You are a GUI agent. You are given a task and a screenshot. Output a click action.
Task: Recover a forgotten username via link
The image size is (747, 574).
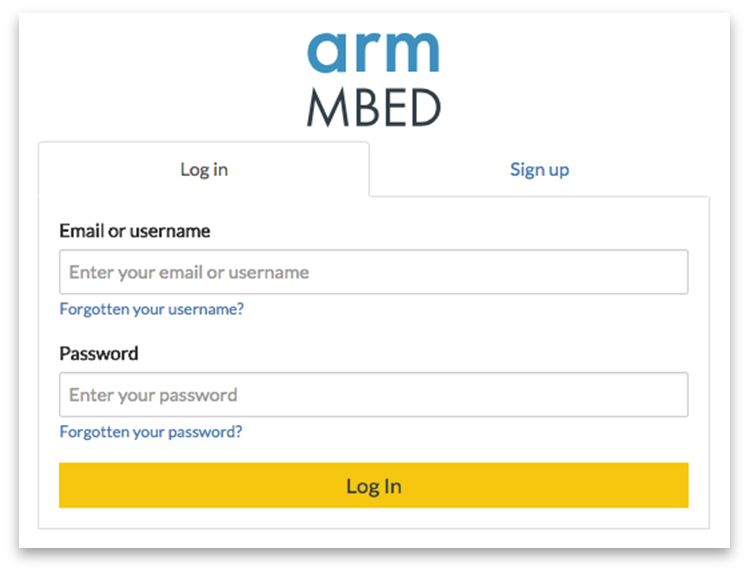tap(151, 309)
